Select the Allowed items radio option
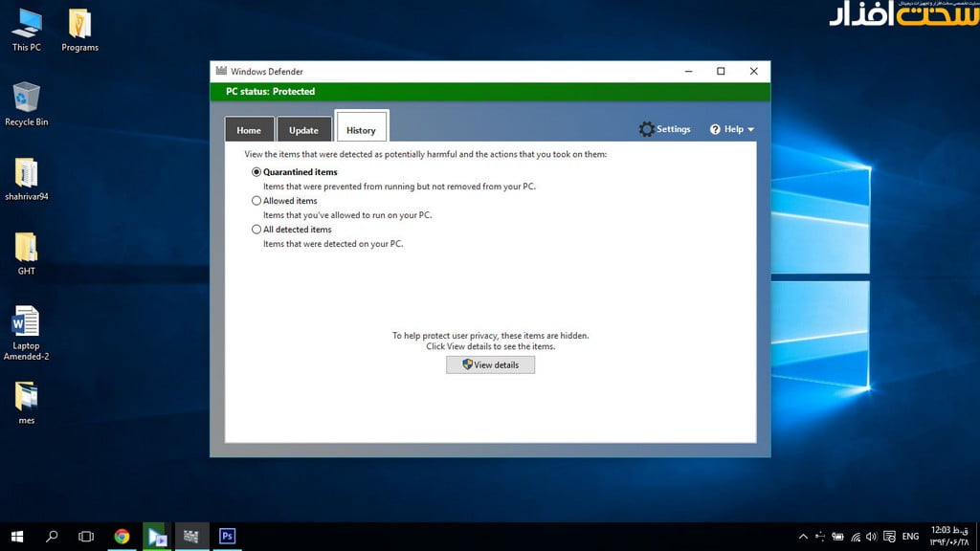The width and height of the screenshot is (980, 551). coord(256,201)
